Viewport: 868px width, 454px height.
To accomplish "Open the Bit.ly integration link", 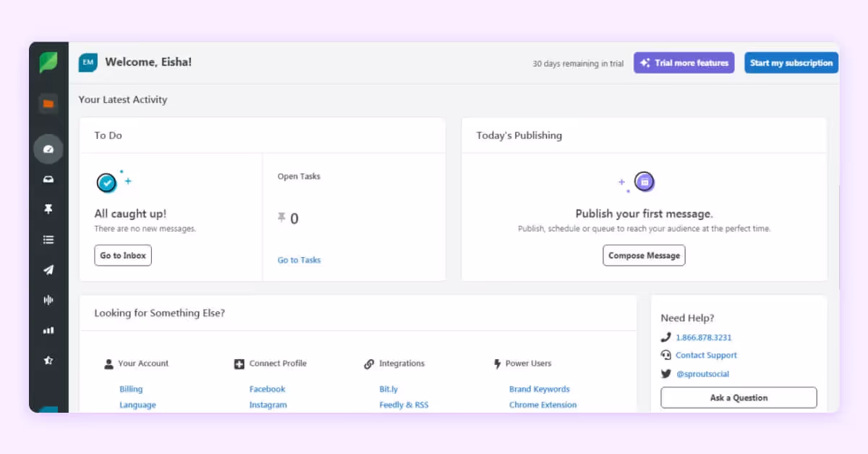I will tap(388, 388).
